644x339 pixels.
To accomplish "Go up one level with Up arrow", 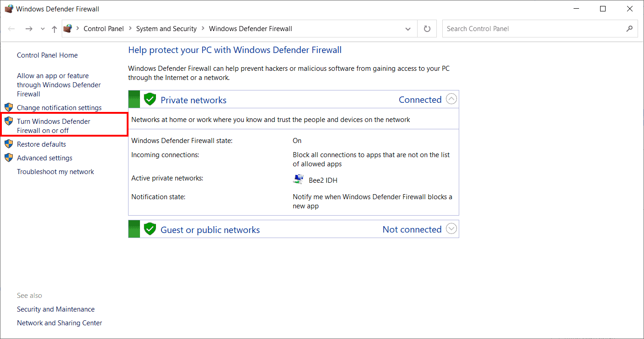I will [54, 29].
